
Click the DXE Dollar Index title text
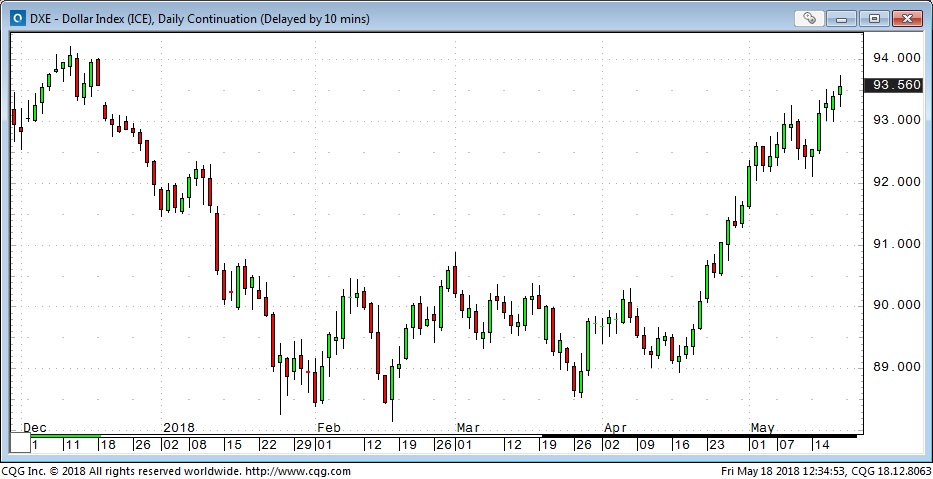[x=199, y=19]
